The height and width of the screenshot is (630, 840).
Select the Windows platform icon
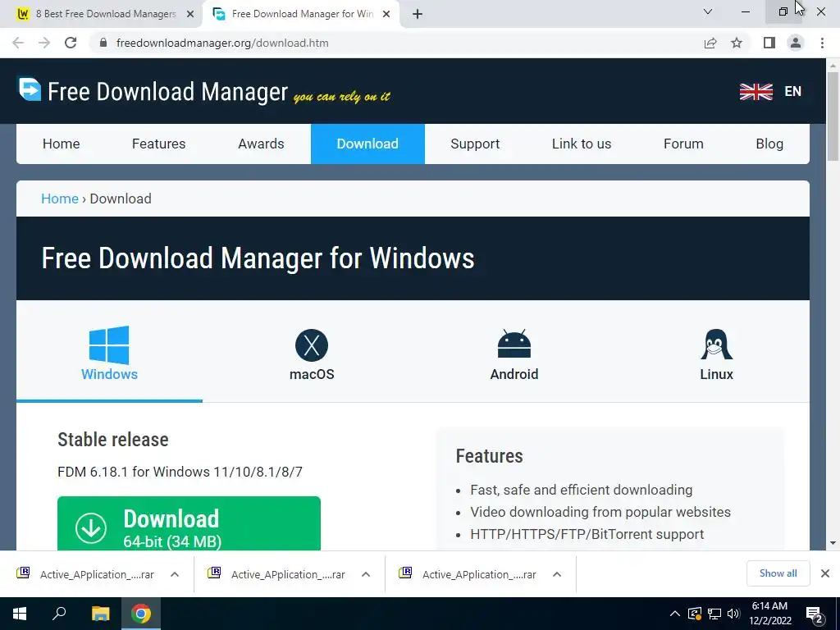click(109, 345)
